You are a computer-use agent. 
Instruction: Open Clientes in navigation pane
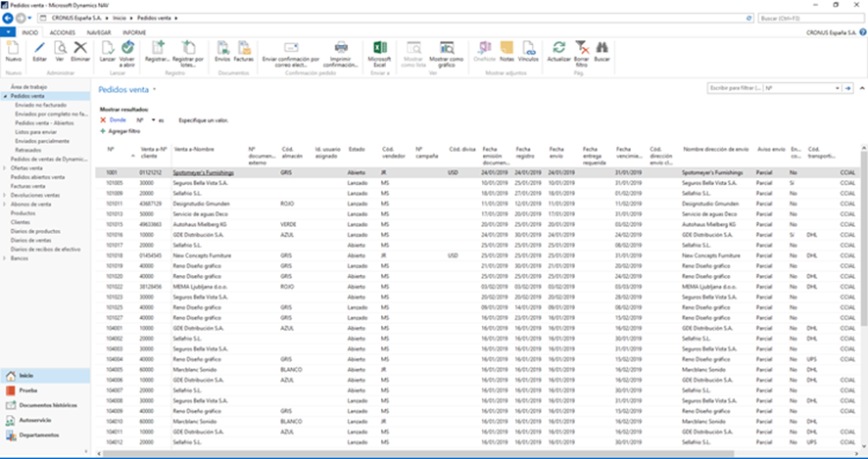tap(21, 222)
